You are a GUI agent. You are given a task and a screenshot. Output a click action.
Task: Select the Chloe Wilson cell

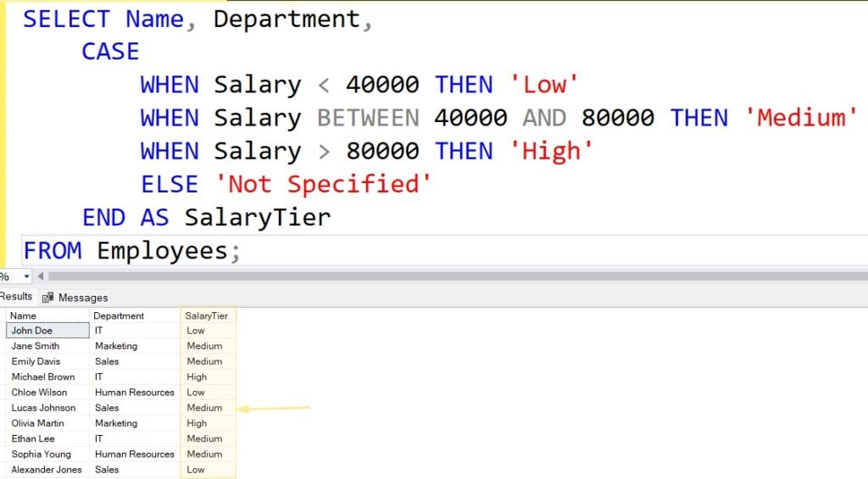point(47,393)
